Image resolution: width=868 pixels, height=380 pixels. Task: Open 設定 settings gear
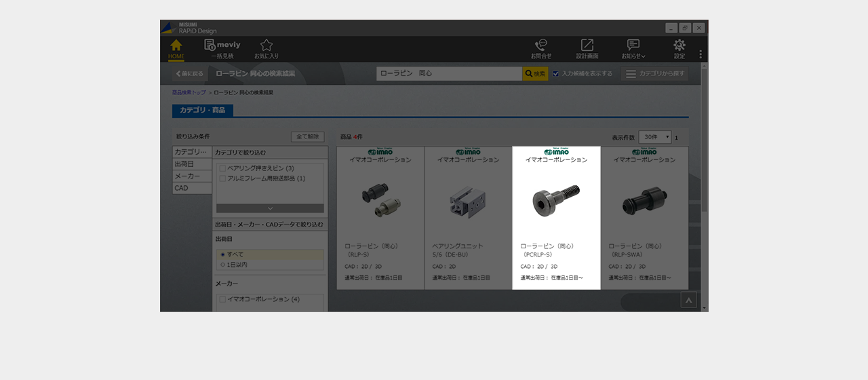point(679,48)
